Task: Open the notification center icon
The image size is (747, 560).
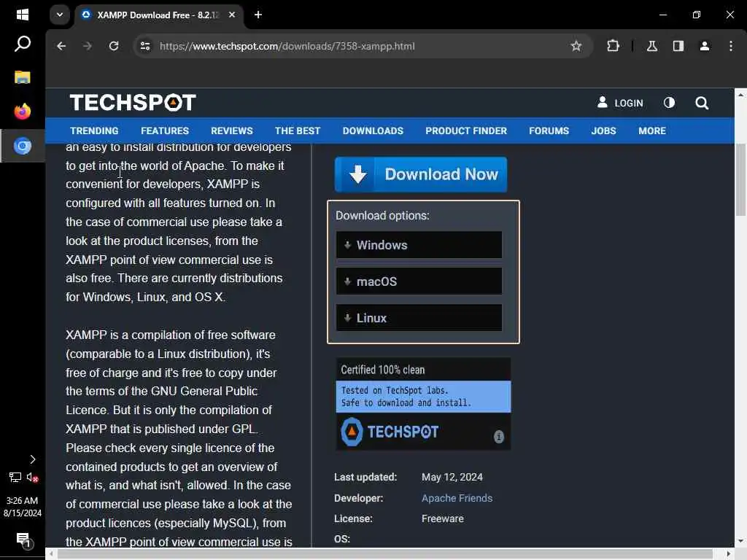Action: (23, 540)
